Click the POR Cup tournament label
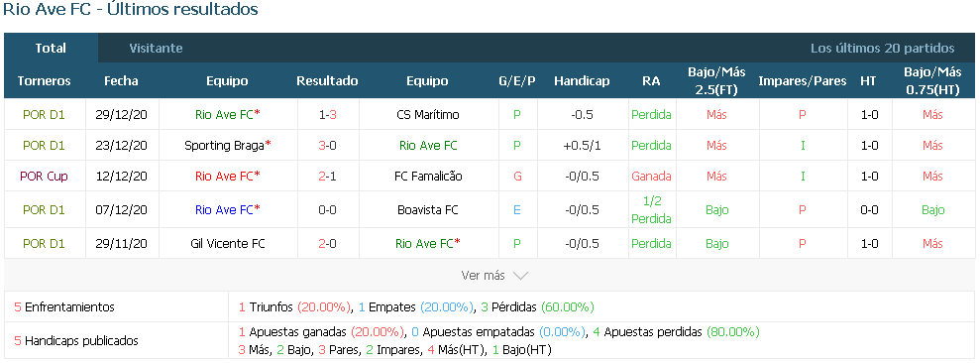Screen dimensions: 980x363 [44, 176]
